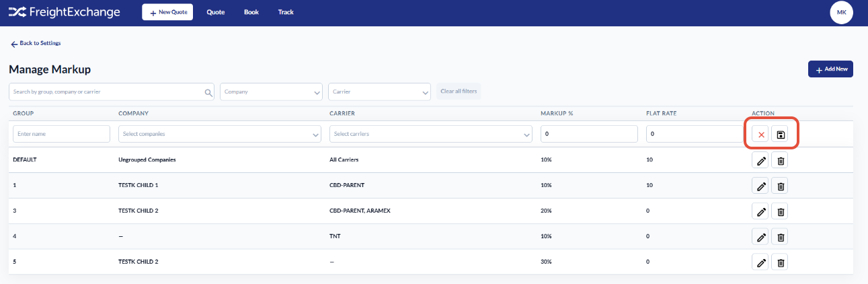This screenshot has width=868, height=284.
Task: Expand the Select carriers dropdown
Action: coord(431,134)
